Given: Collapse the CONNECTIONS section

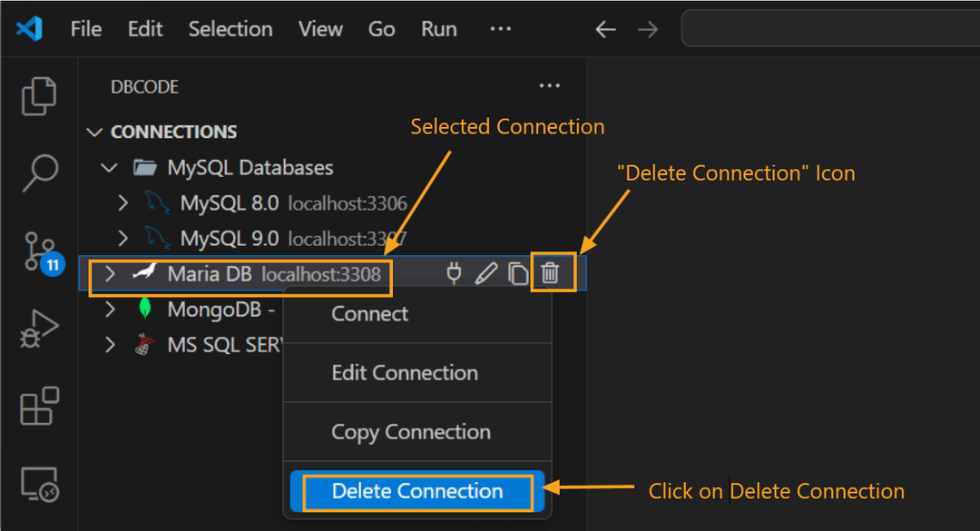Looking at the screenshot, I should tap(95, 132).
